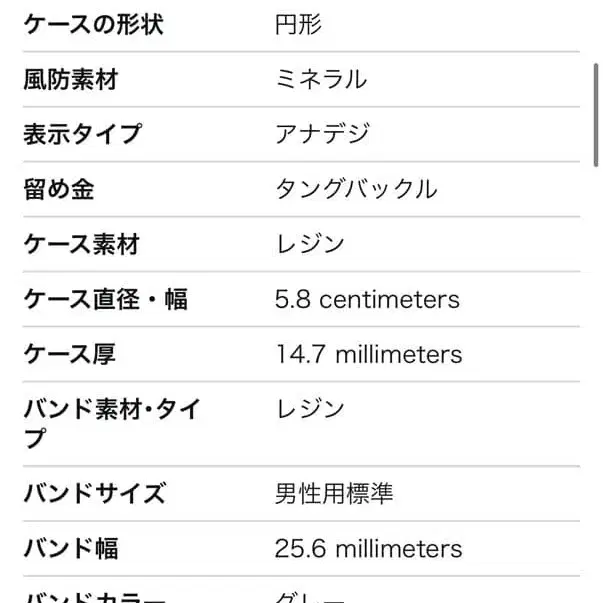Select レジン value in ケース素材 row
The height and width of the screenshot is (603, 603).
pos(310,244)
